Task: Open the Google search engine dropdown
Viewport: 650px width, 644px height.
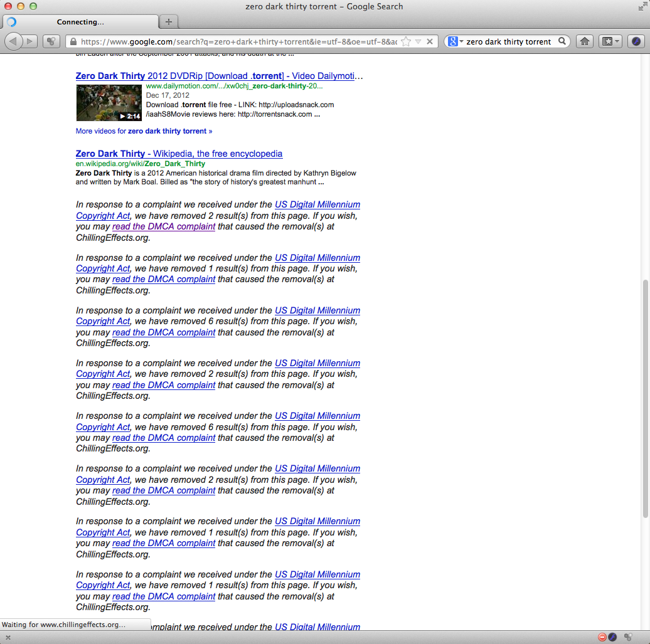Action: 456,41
